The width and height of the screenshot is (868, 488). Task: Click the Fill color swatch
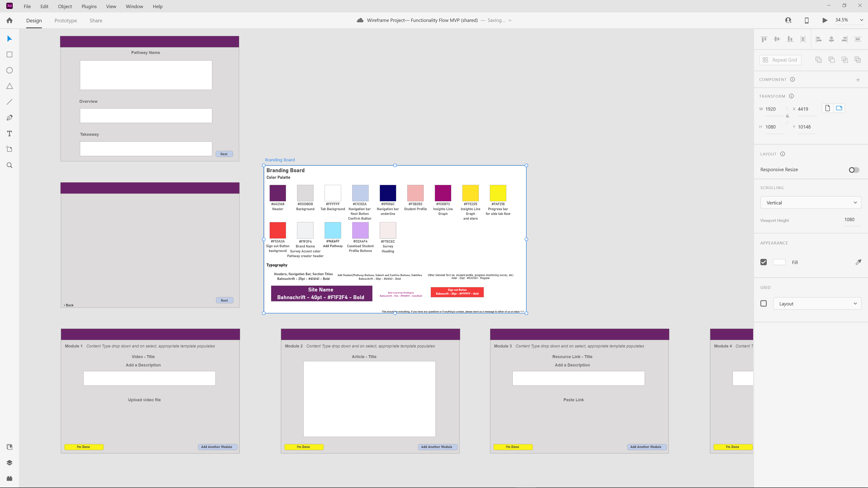pos(779,262)
